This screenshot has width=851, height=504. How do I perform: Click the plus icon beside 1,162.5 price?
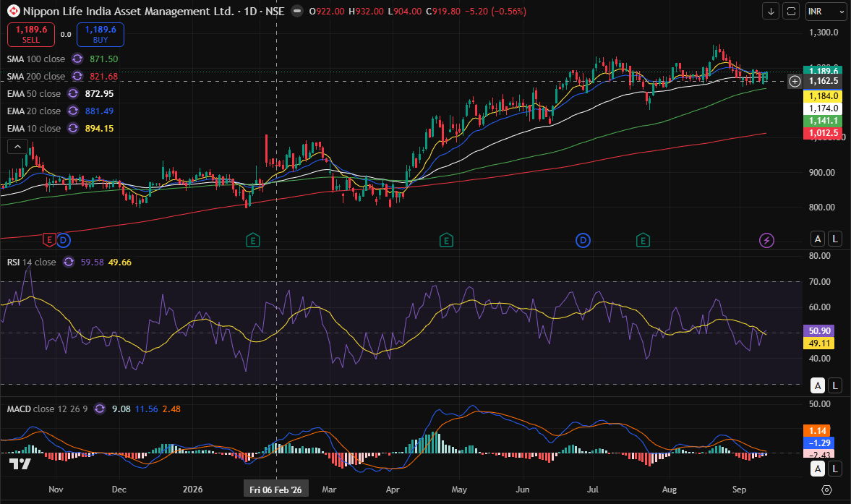[795, 82]
